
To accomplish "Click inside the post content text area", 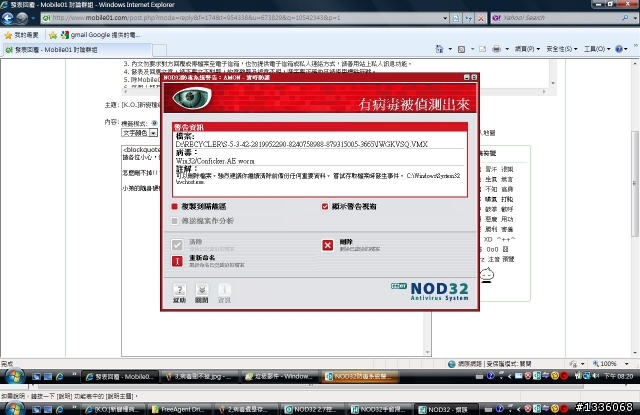I will [x=272, y=251].
